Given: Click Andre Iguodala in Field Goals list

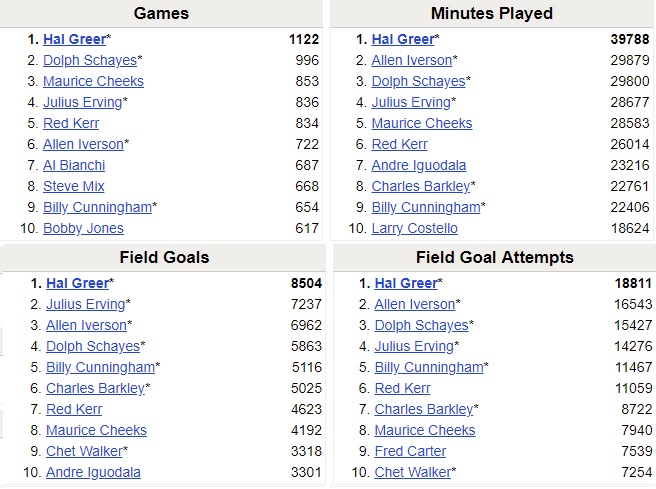Looking at the screenshot, I should (x=93, y=472).
